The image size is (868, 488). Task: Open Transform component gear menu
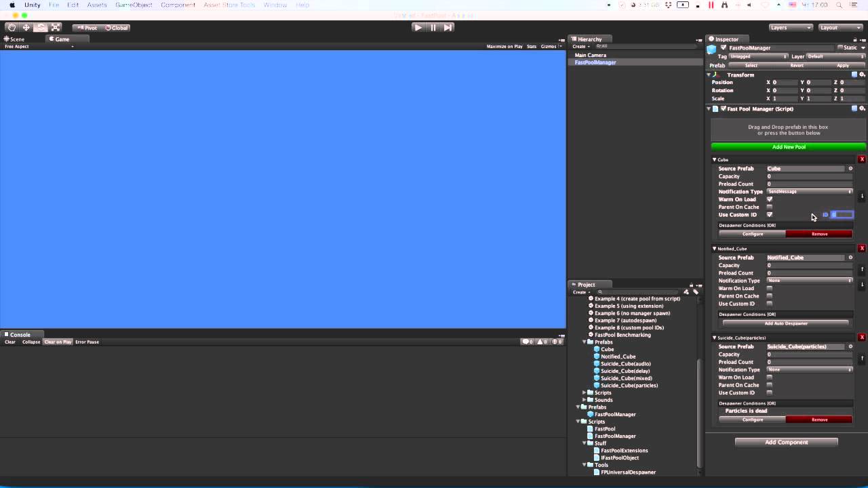click(862, 75)
